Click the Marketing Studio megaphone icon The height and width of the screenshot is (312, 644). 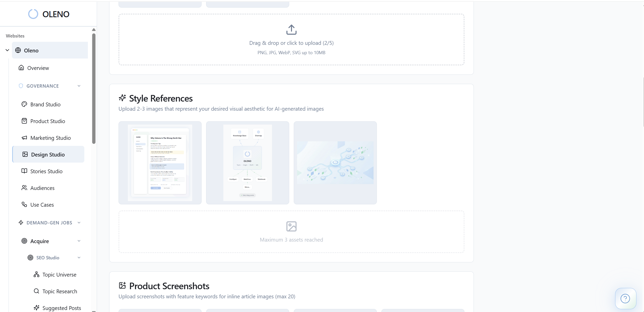(x=24, y=138)
